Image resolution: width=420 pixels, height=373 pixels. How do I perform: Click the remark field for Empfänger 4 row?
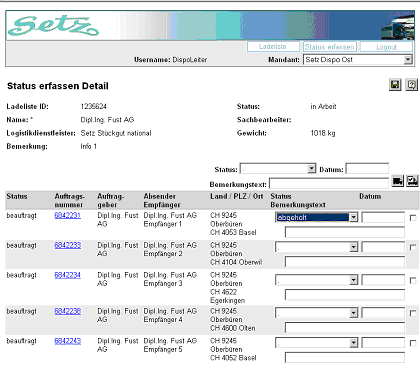pyautogui.click(x=345, y=328)
